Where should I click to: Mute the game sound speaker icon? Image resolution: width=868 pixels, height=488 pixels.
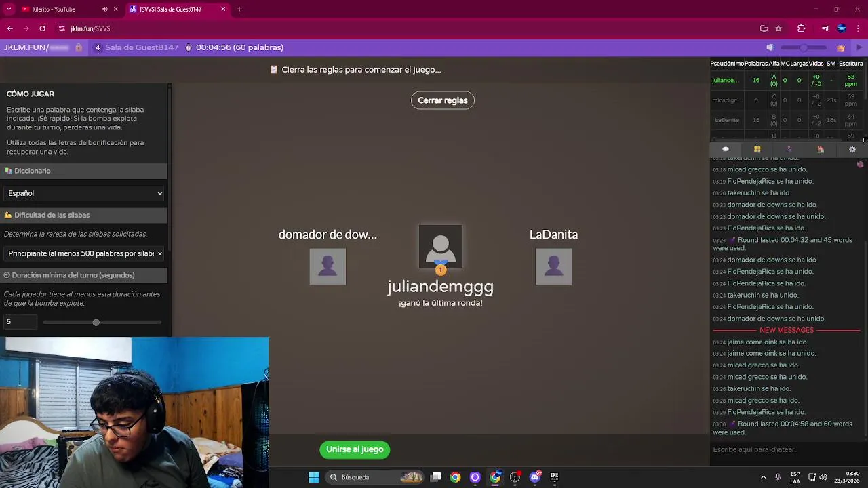770,47
